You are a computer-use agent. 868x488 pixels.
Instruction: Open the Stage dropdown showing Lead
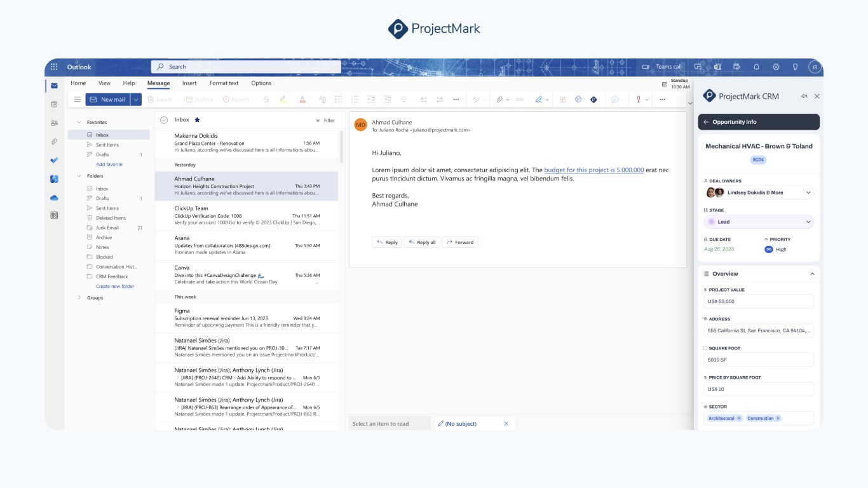[x=759, y=222]
